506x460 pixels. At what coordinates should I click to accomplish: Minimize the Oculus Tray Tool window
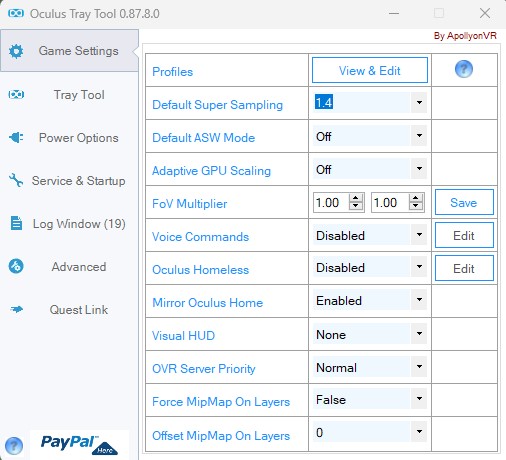(394, 14)
